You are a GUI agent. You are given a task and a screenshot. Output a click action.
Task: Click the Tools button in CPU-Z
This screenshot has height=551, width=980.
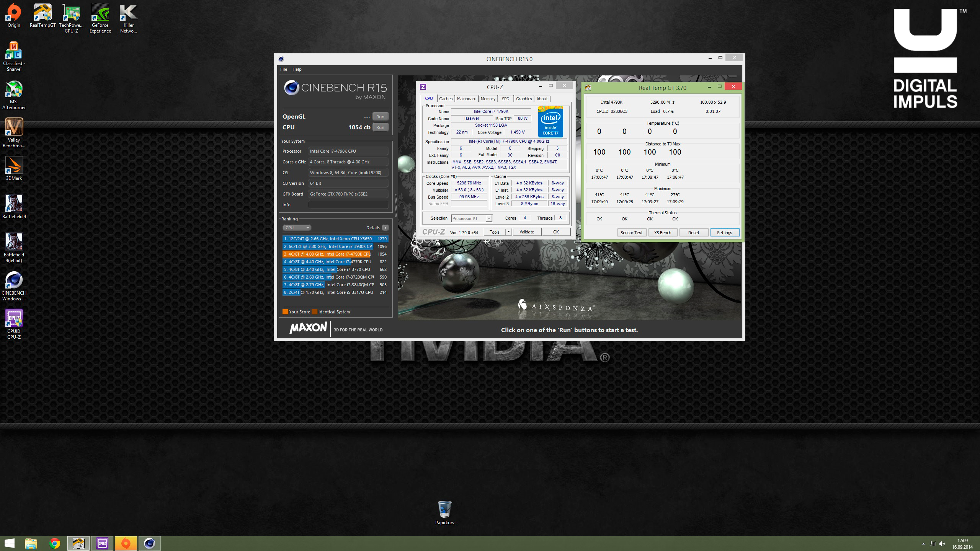495,232
